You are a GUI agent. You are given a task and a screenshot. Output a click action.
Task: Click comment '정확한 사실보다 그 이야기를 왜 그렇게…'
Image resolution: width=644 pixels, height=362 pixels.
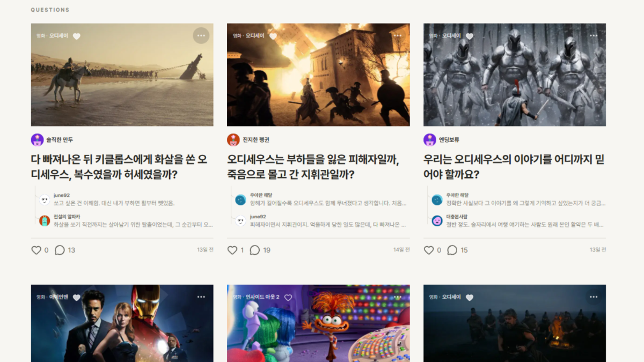[526, 203]
